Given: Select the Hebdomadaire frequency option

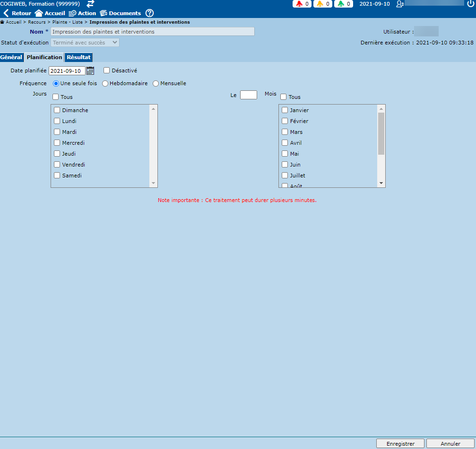Looking at the screenshot, I should pos(105,84).
